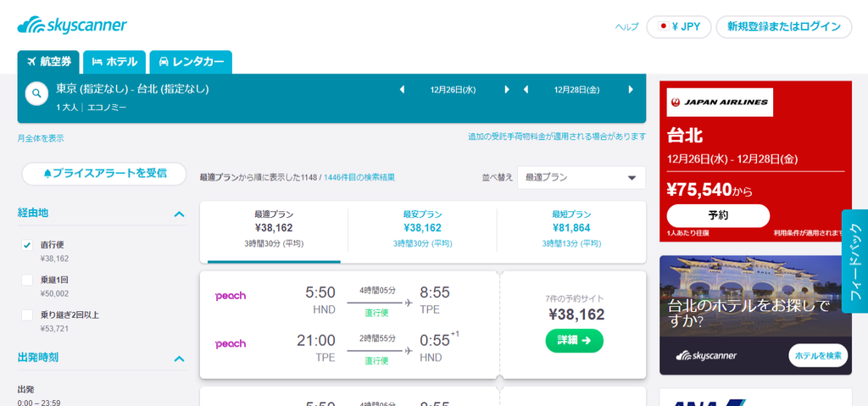The height and width of the screenshot is (406, 868).
Task: Click the Skyscanner logo
Action: tap(73, 25)
